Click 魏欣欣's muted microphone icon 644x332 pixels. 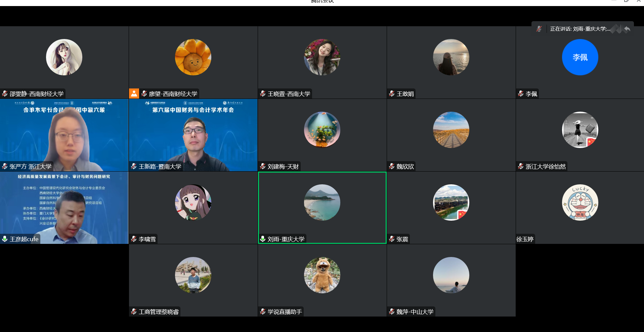[x=392, y=166]
